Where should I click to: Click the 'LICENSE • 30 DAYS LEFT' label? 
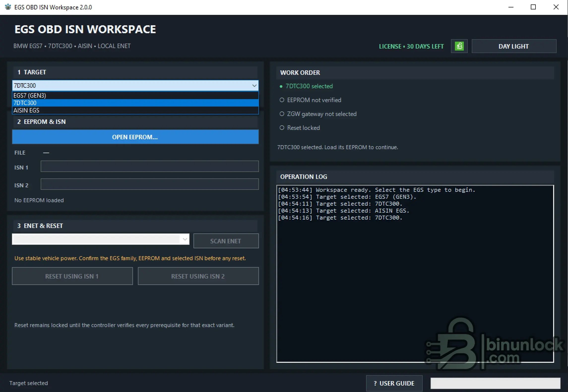point(411,46)
